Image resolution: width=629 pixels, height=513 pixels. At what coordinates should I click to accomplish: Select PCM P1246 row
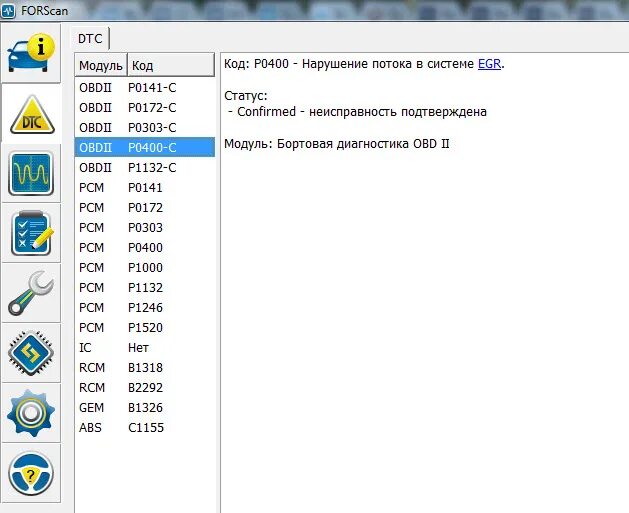coord(145,308)
